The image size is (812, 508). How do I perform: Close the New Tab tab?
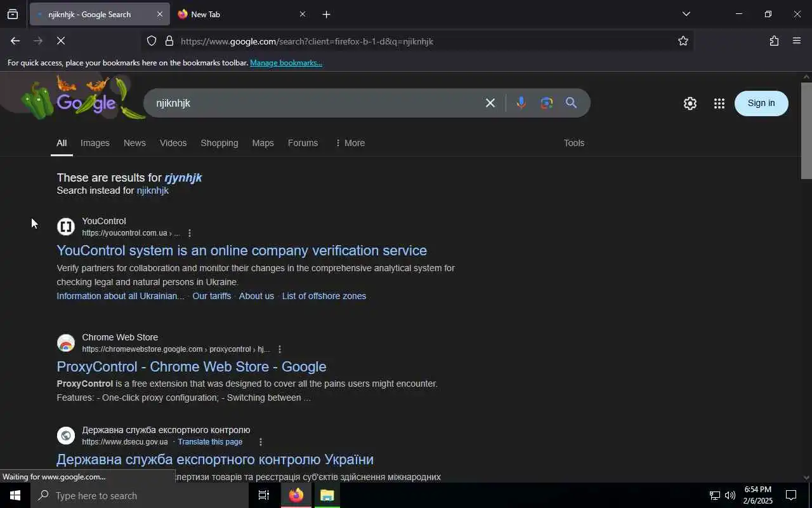point(302,14)
